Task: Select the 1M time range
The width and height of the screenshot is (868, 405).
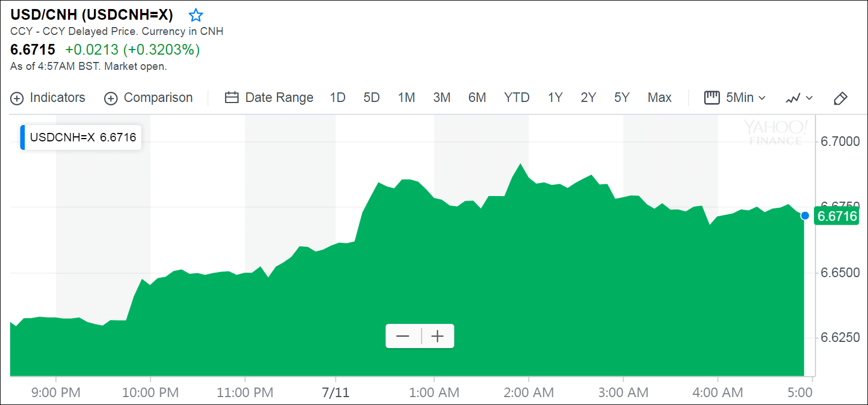Action: click(x=406, y=97)
